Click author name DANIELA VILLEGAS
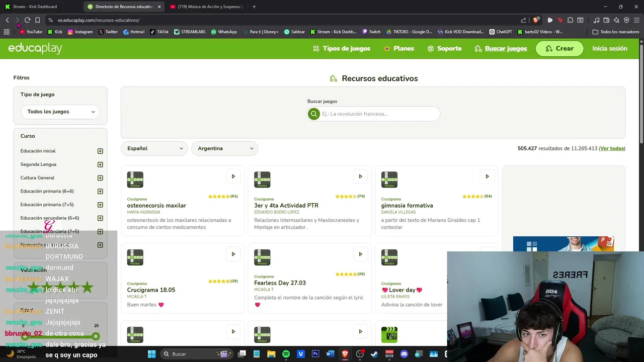This screenshot has height=362, width=644. tap(398, 212)
